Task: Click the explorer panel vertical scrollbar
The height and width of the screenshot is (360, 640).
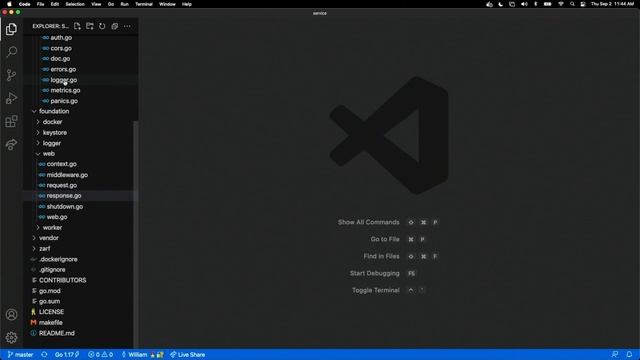Action: [136, 234]
